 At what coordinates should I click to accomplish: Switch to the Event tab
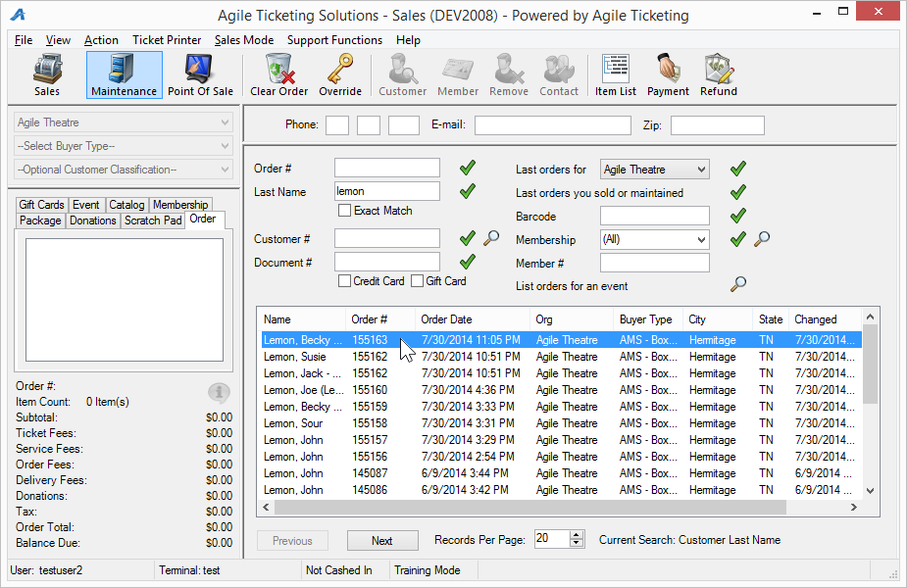click(x=85, y=205)
